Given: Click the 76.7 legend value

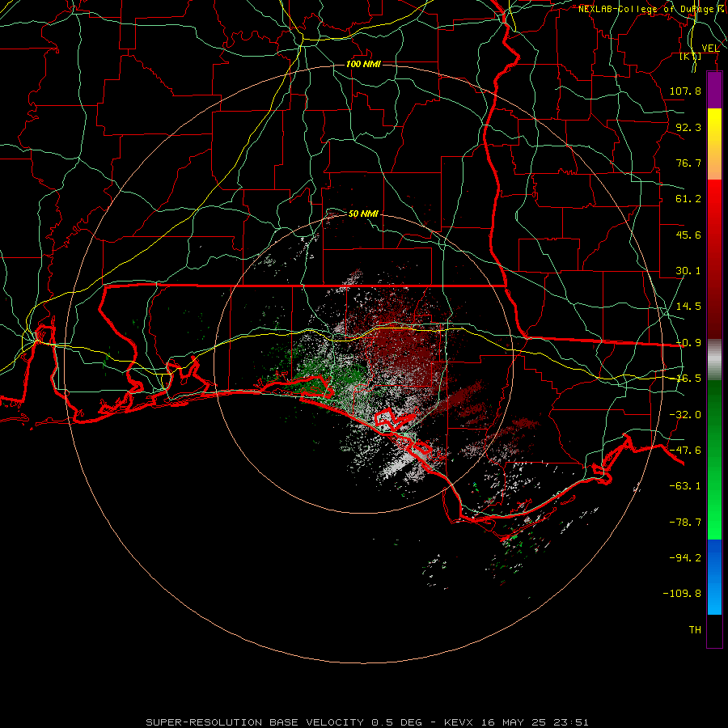Looking at the screenshot, I should (x=688, y=163).
